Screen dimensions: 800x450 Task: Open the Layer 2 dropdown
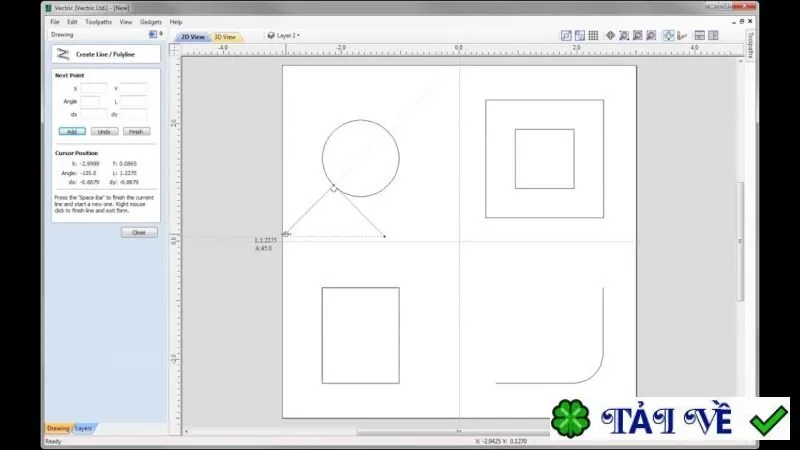[x=284, y=36]
